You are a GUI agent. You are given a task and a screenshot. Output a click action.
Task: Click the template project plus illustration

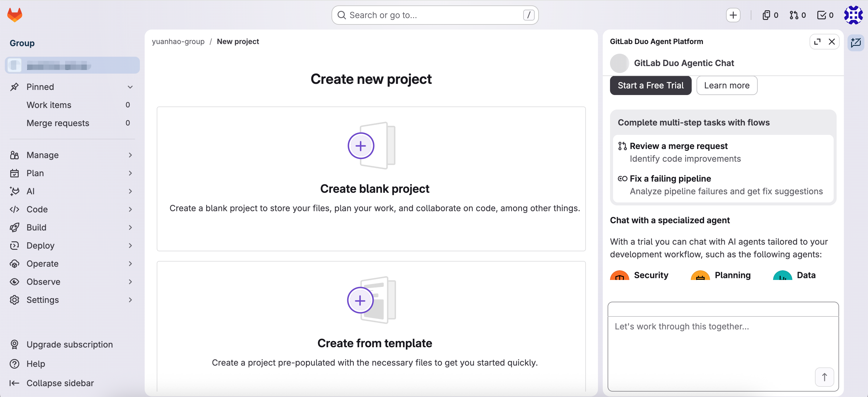tap(371, 300)
